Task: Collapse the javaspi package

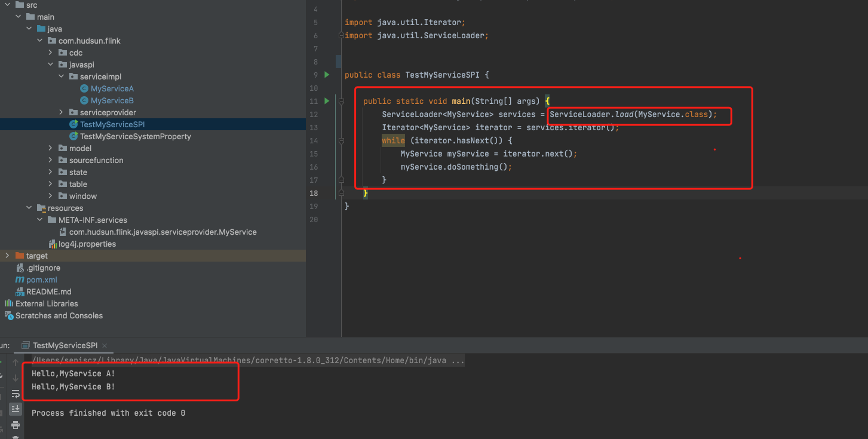Action: click(x=51, y=65)
